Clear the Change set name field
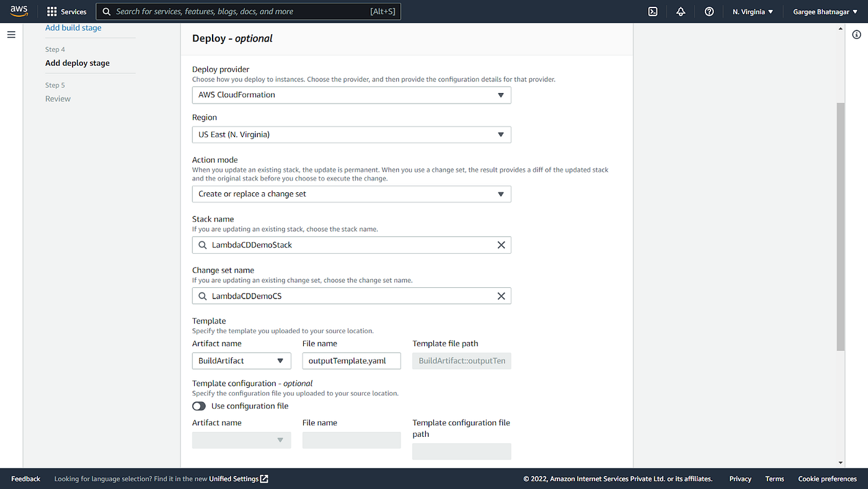This screenshot has width=868, height=489. (x=501, y=295)
